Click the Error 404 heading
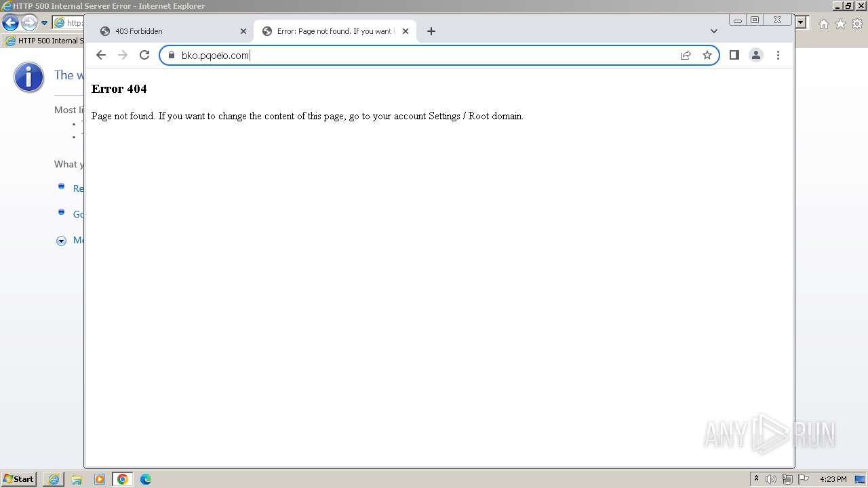Viewport: 868px width, 488px height. (119, 89)
